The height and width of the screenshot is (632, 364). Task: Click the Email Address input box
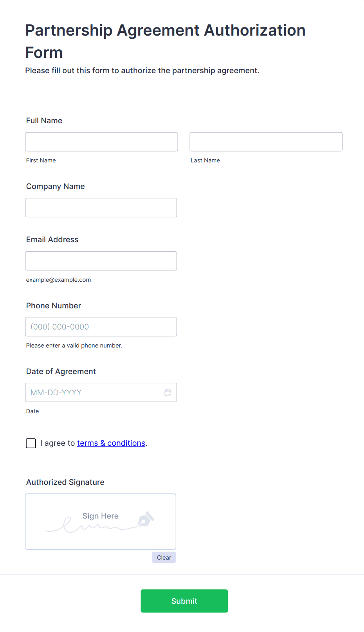pos(101,261)
